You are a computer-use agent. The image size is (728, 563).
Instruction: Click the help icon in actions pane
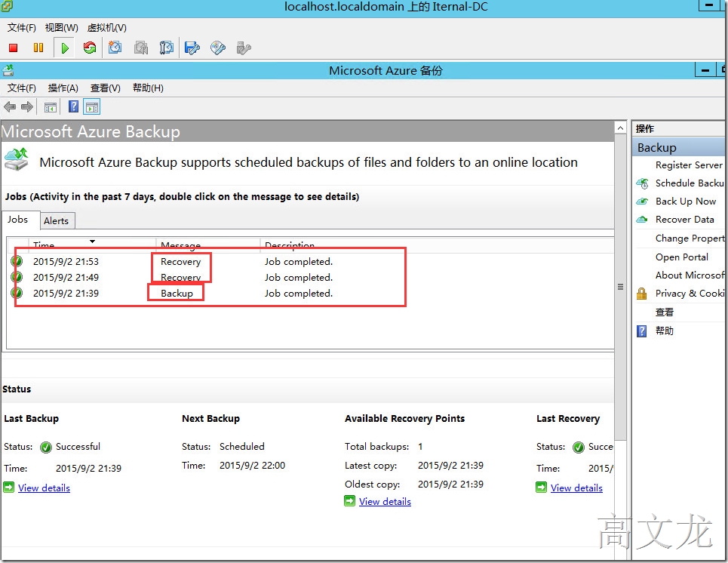pos(642,331)
